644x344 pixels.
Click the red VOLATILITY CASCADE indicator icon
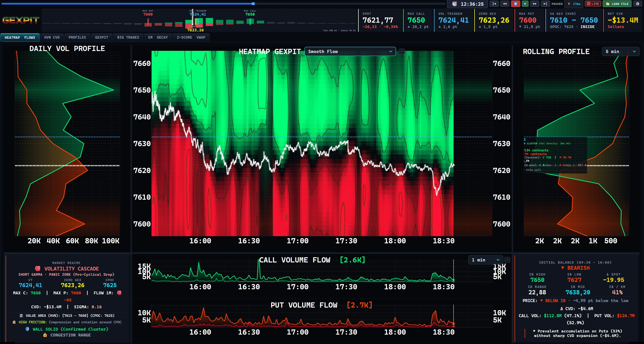pos(38,268)
